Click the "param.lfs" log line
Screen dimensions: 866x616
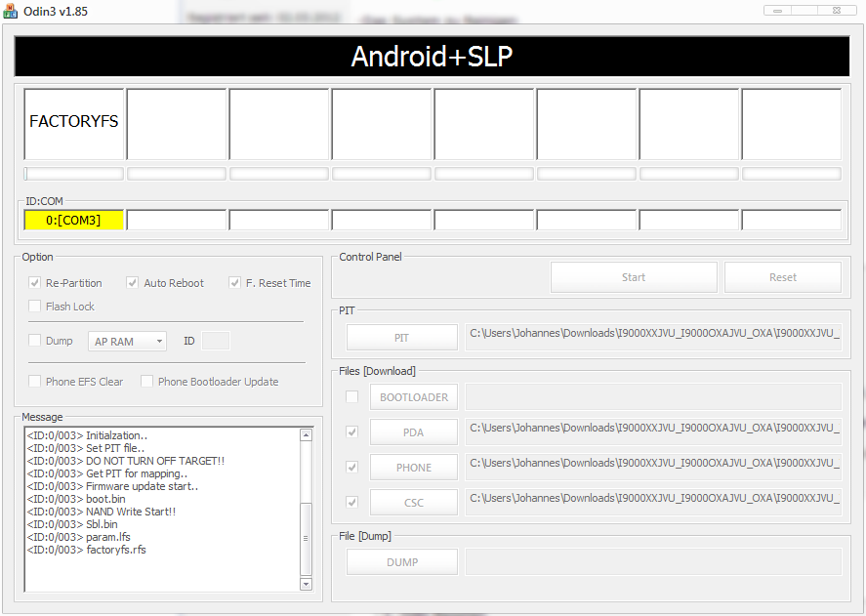click(78, 537)
